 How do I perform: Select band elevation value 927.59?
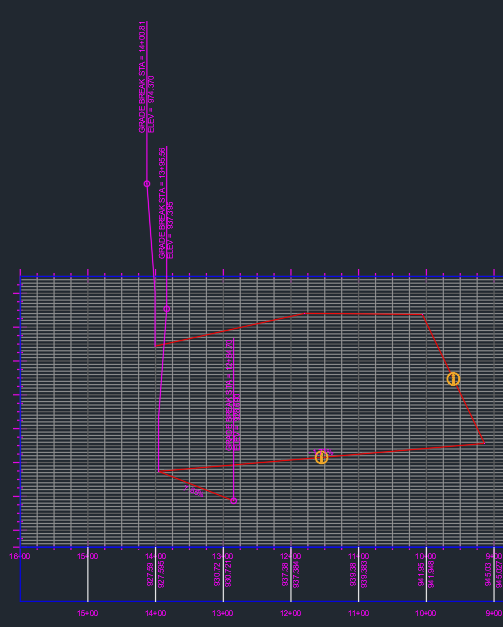(x=150, y=574)
